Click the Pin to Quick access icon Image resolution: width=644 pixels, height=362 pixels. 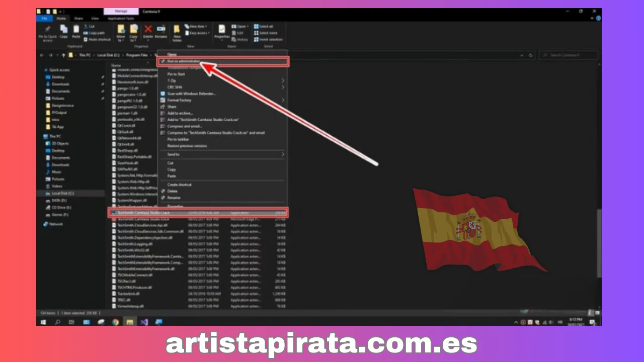click(x=48, y=30)
